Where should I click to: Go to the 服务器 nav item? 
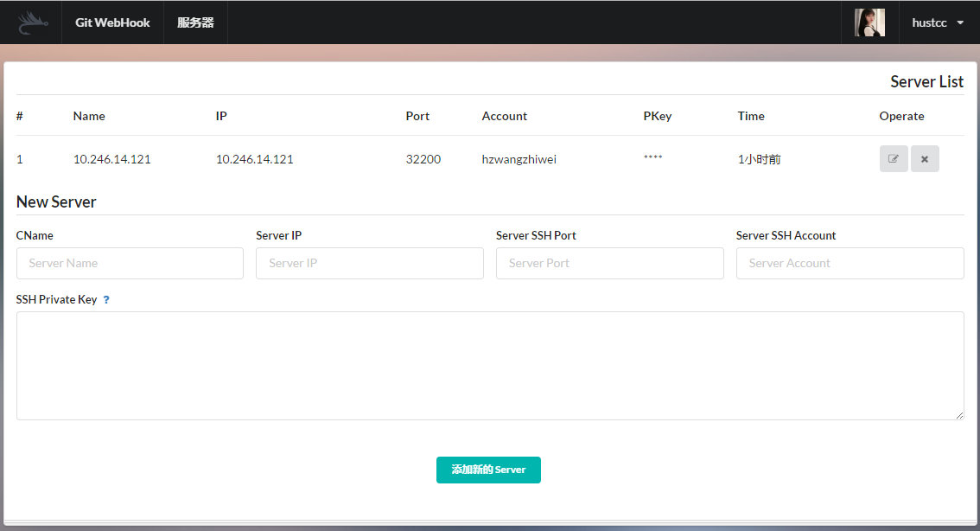195,22
